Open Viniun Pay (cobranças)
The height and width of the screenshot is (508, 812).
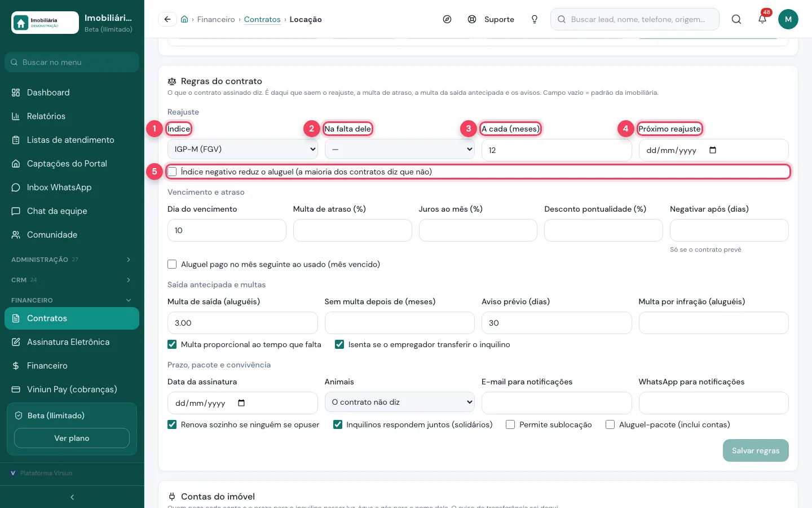(x=72, y=389)
